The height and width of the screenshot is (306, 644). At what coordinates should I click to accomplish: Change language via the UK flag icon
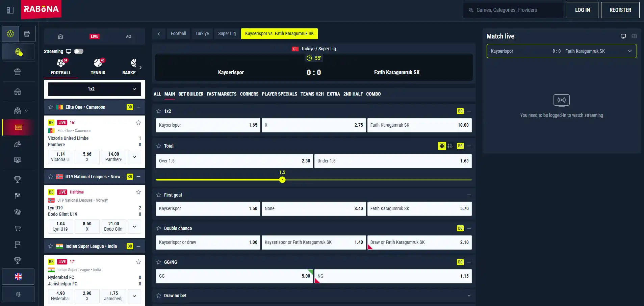point(18,277)
